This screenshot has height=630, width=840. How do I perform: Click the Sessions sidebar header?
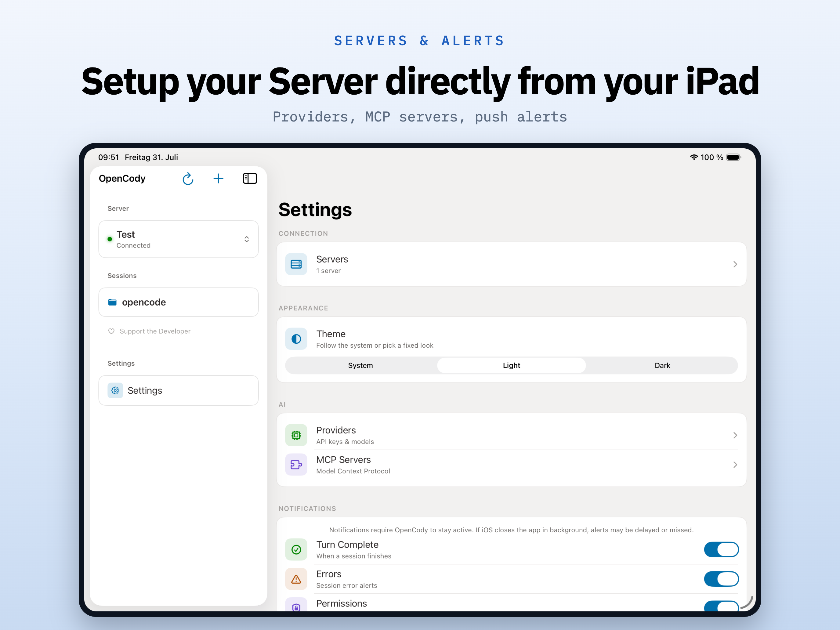pos(122,276)
